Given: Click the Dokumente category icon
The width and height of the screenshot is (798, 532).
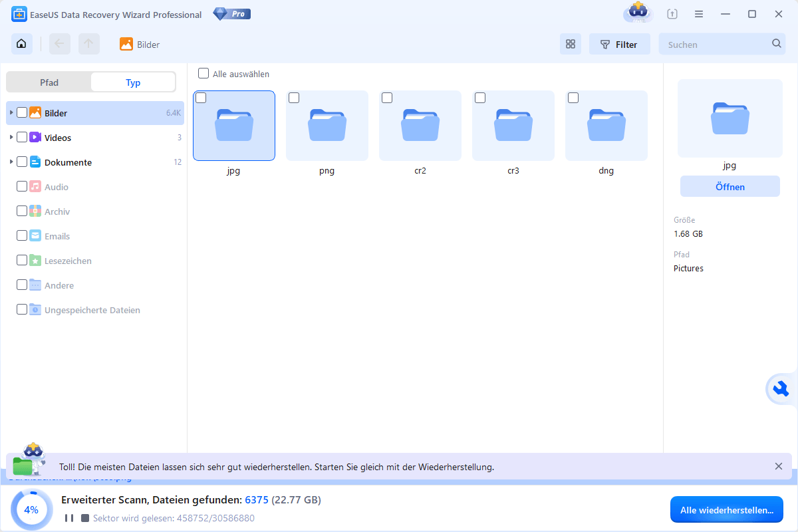Looking at the screenshot, I should (x=35, y=162).
